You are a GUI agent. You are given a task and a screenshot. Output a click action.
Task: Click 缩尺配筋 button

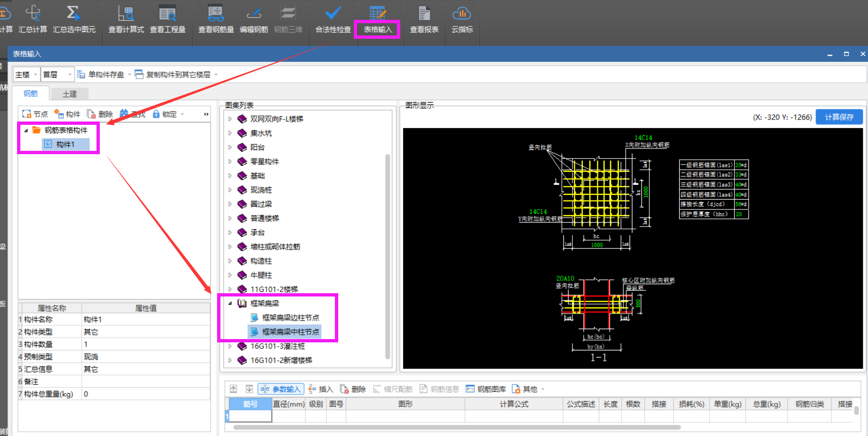pos(393,389)
